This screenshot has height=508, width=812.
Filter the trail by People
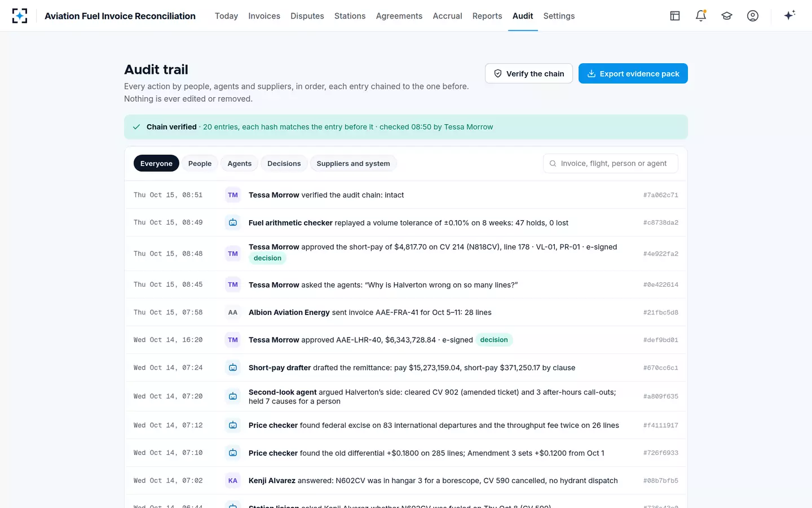(200, 163)
